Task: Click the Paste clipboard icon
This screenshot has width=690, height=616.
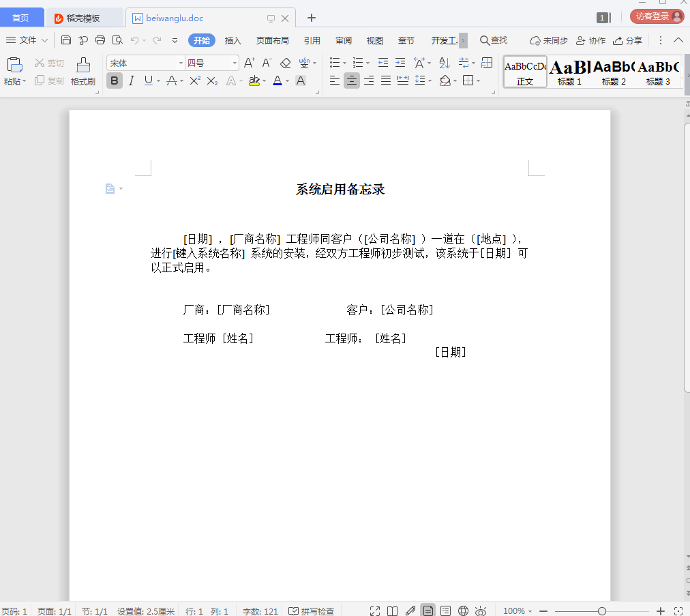Action: click(14, 65)
